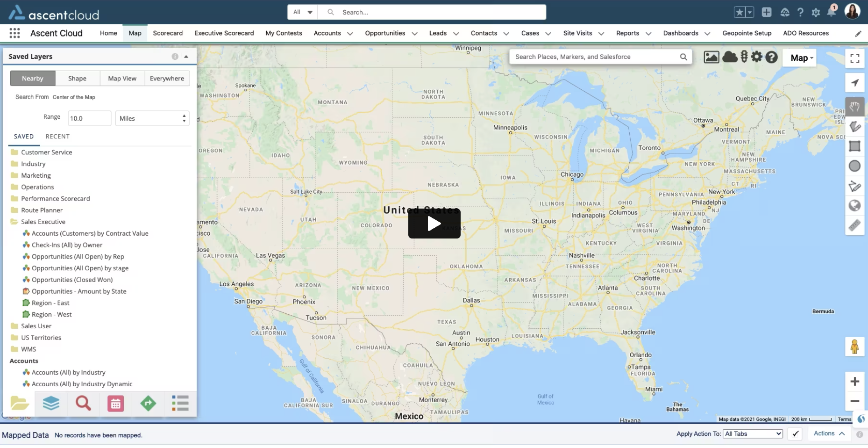Open the green routing directions icon
This screenshot has width=868, height=448.
click(x=148, y=403)
